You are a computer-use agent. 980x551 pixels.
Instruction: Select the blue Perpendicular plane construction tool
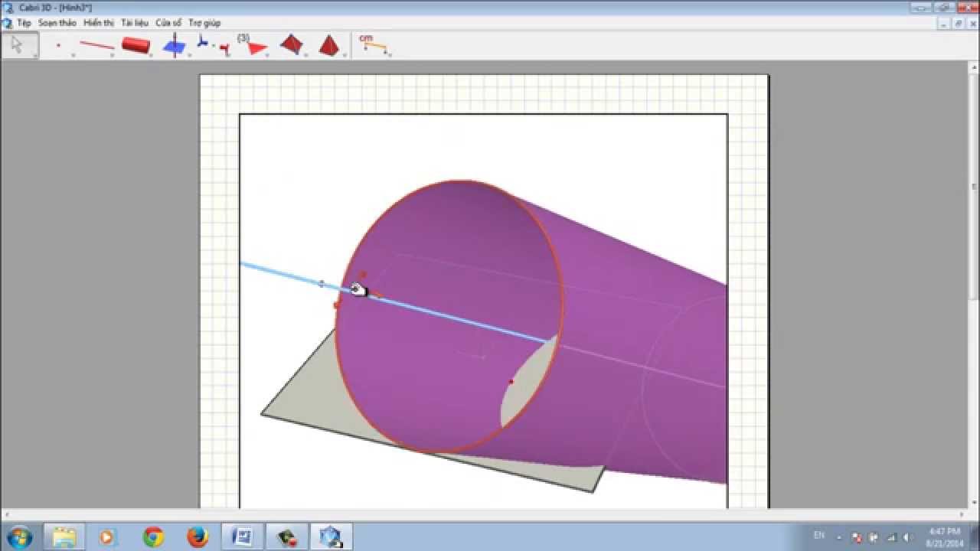coord(175,45)
